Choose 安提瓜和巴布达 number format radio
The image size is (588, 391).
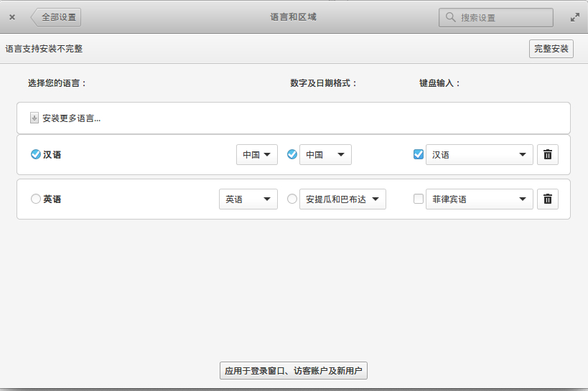(x=292, y=199)
